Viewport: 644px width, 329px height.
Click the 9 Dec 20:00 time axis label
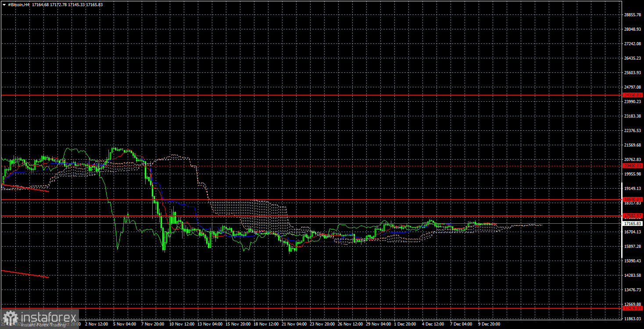tap(489, 324)
